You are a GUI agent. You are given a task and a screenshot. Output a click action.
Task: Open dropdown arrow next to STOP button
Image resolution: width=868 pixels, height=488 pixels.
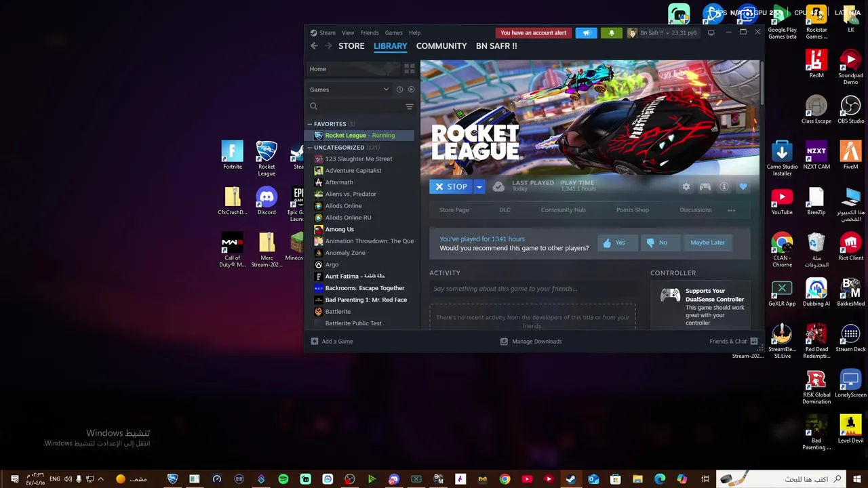[479, 186]
